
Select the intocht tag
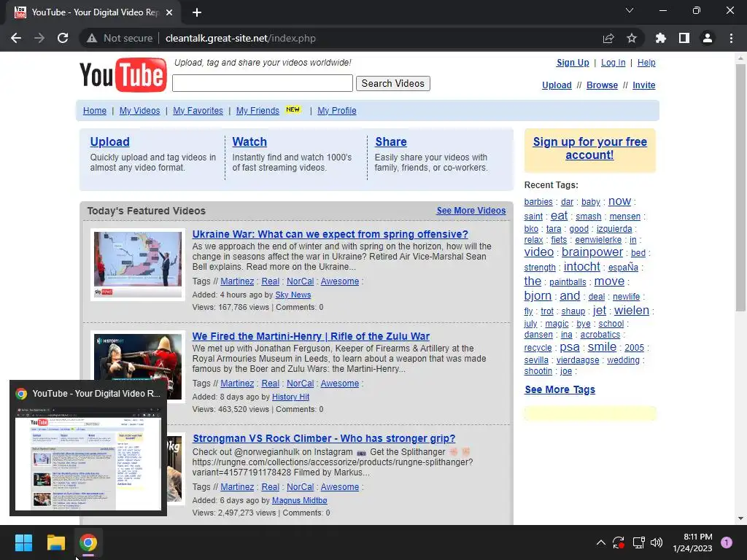tap(581, 267)
